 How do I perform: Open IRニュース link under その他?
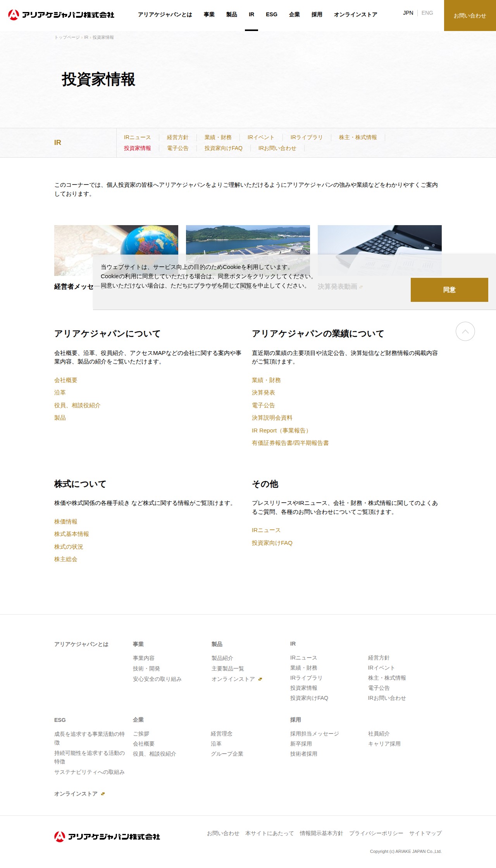point(266,530)
